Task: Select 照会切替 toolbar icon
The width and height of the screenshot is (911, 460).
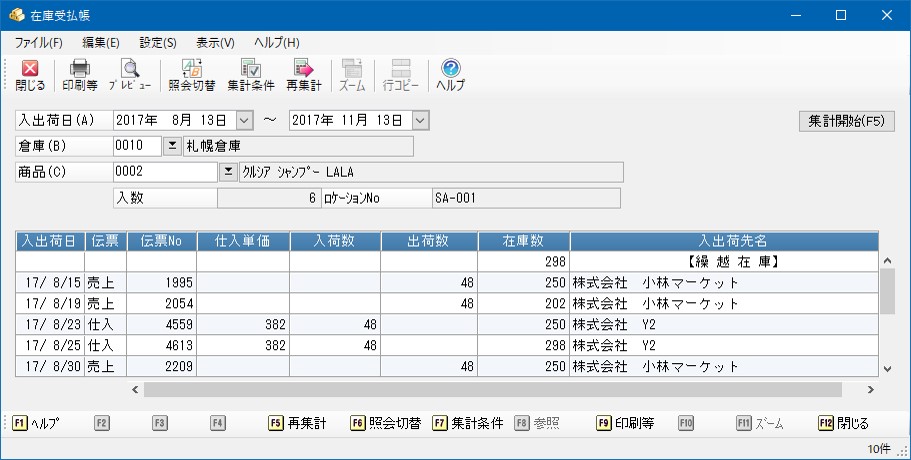Action: [x=192, y=75]
